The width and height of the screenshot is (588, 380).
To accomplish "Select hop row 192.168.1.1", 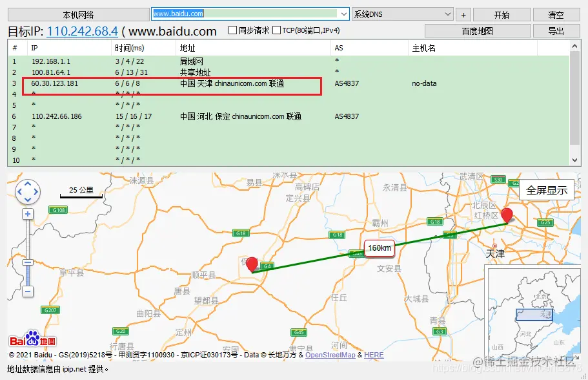I will pyautogui.click(x=289, y=61).
